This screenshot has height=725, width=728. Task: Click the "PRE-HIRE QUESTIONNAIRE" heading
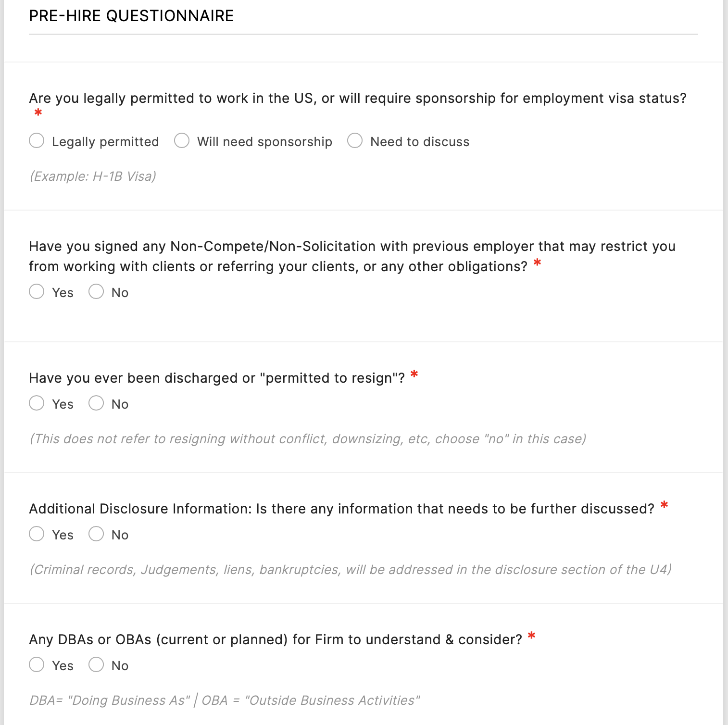tap(131, 16)
